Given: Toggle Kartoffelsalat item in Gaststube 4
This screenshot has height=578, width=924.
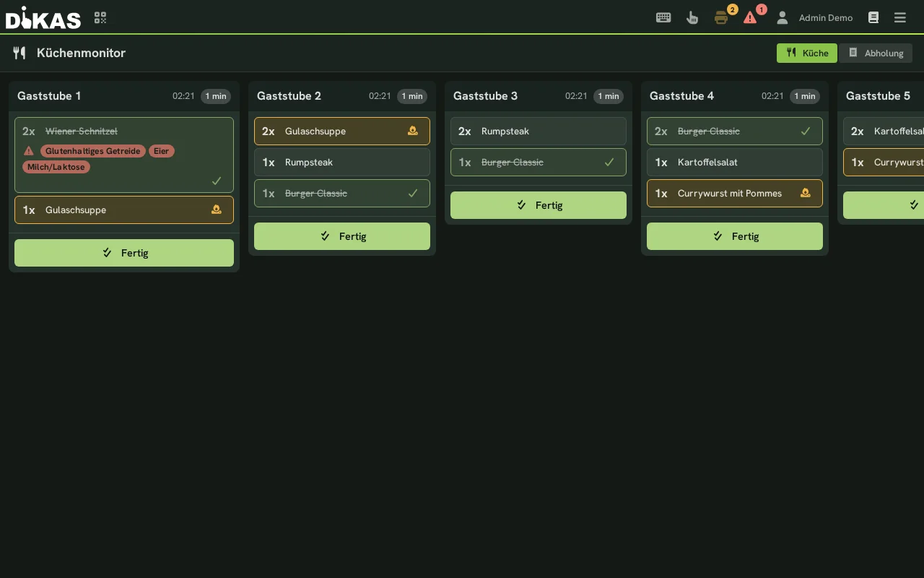Looking at the screenshot, I should tap(735, 162).
